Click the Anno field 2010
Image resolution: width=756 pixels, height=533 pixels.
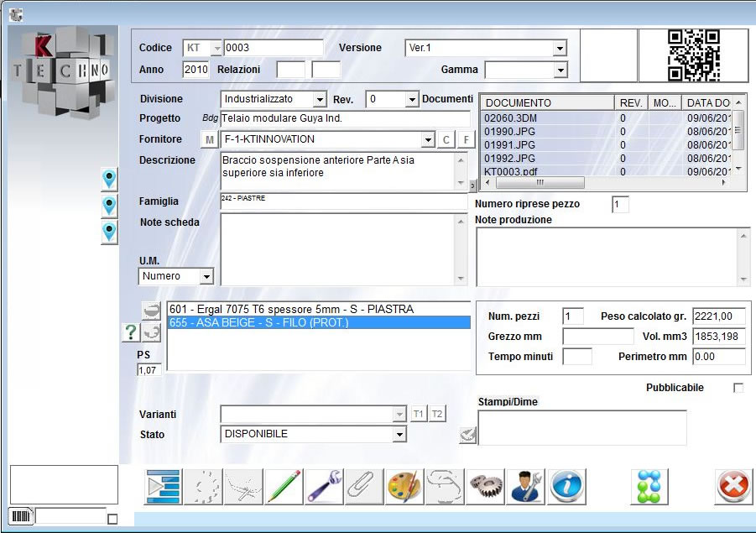point(196,70)
